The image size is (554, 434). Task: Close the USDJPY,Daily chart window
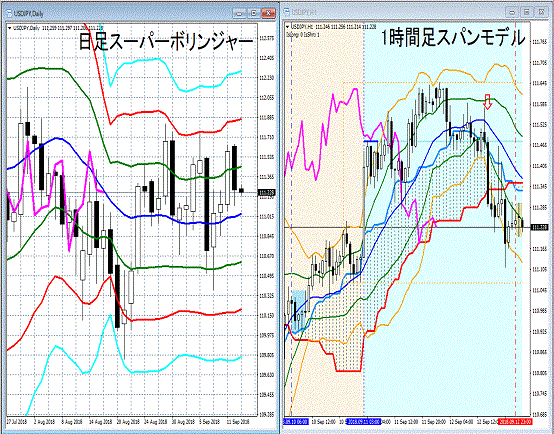pyautogui.click(x=268, y=13)
